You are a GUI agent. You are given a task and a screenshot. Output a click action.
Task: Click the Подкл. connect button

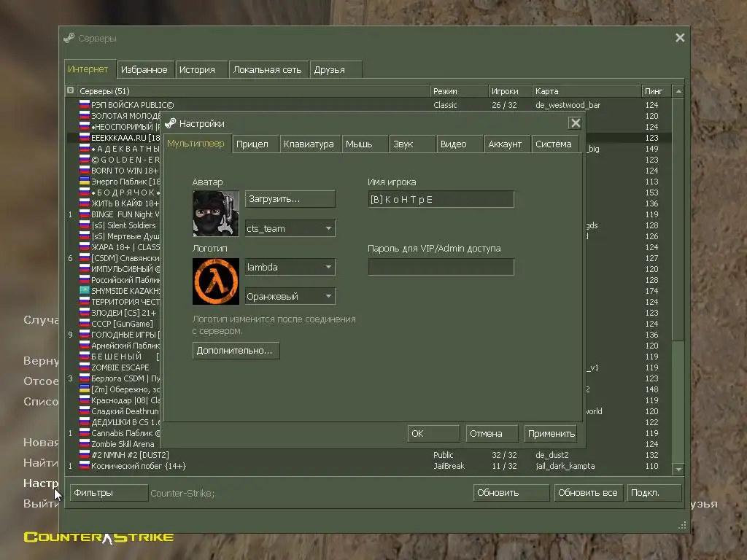654,493
